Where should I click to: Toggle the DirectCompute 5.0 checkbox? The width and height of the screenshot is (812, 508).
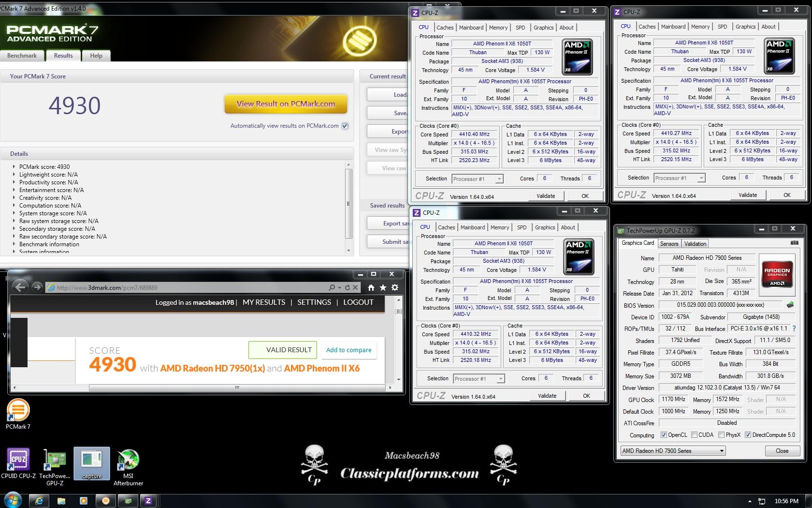tap(748, 435)
